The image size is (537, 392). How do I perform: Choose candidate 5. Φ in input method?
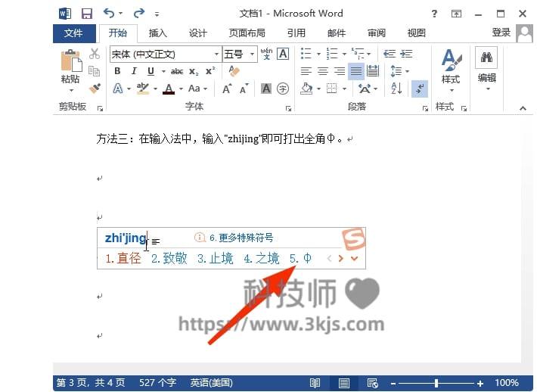click(x=300, y=258)
